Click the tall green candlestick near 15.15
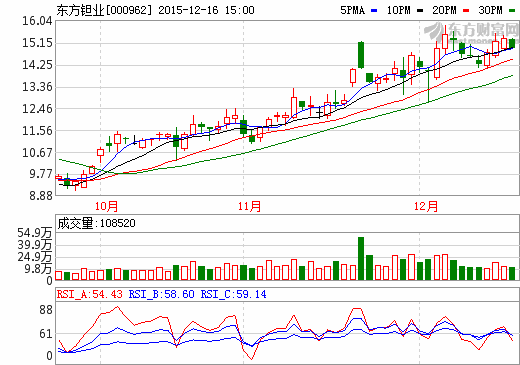The image size is (520, 365). (x=361, y=55)
